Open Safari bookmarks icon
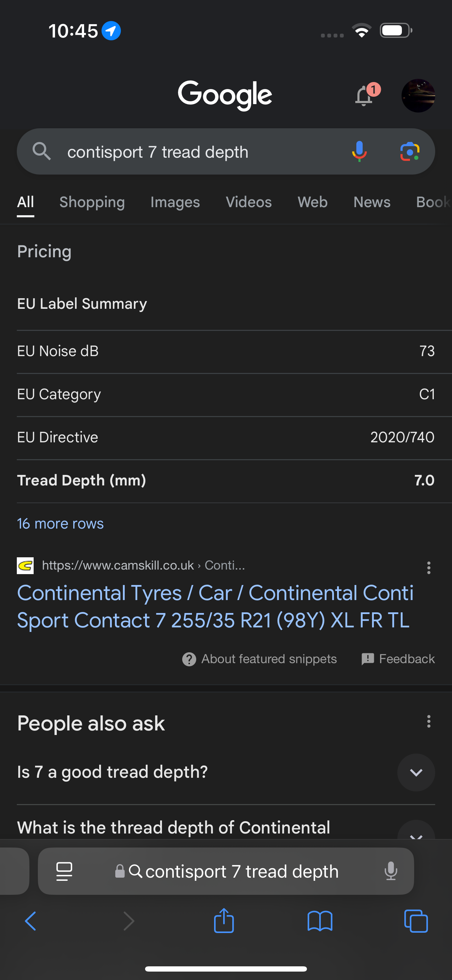Viewport: 452px width, 980px height. pyautogui.click(x=320, y=921)
